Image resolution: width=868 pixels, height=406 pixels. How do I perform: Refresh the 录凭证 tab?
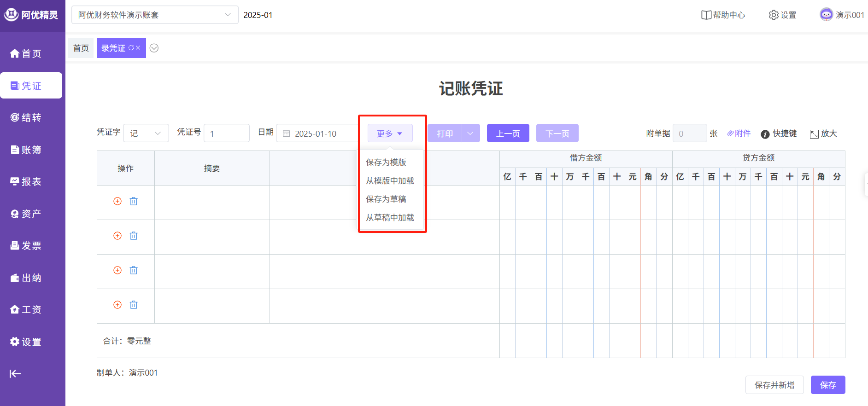tap(131, 48)
